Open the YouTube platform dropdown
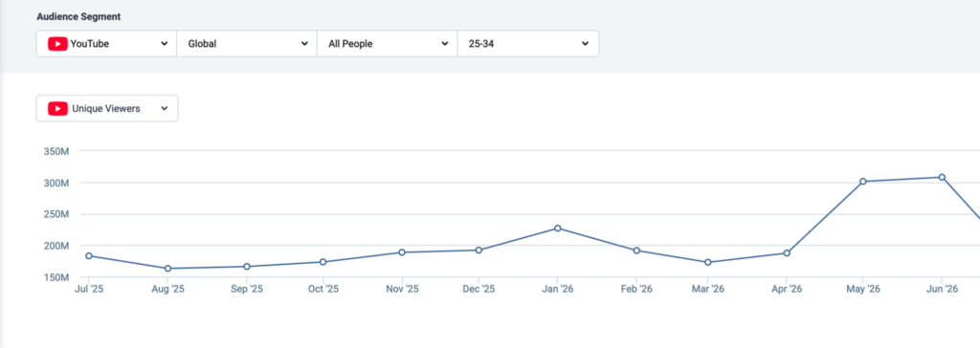The image size is (980, 348). click(106, 44)
